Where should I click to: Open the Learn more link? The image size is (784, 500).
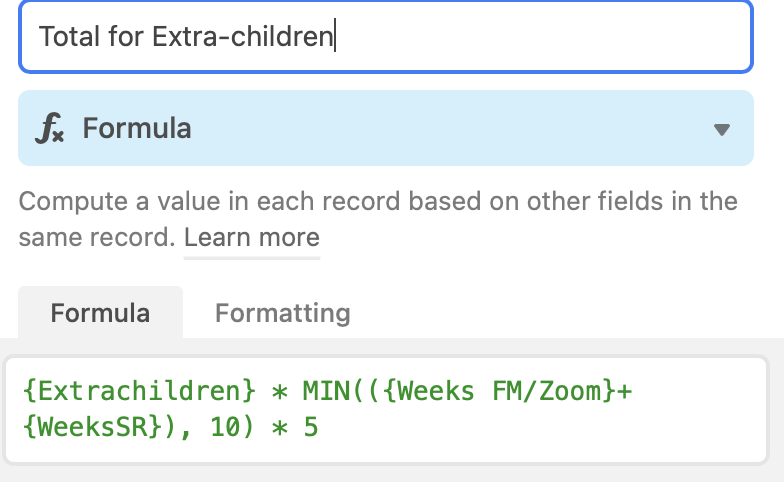[252, 238]
